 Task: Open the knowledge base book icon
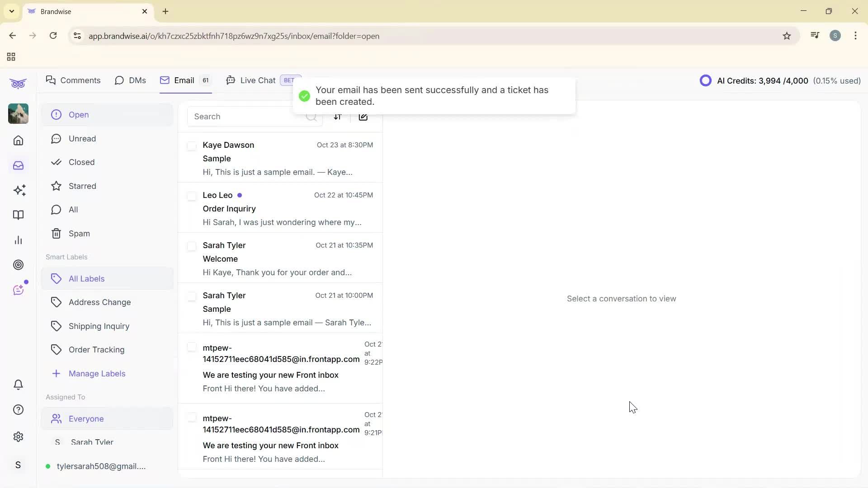(18, 215)
